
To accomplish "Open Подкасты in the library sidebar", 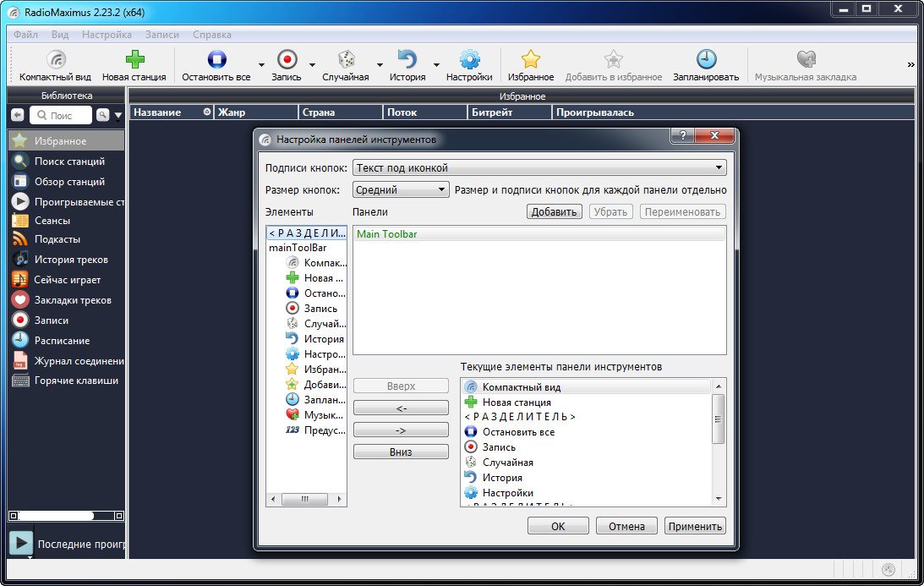I will (x=66, y=239).
